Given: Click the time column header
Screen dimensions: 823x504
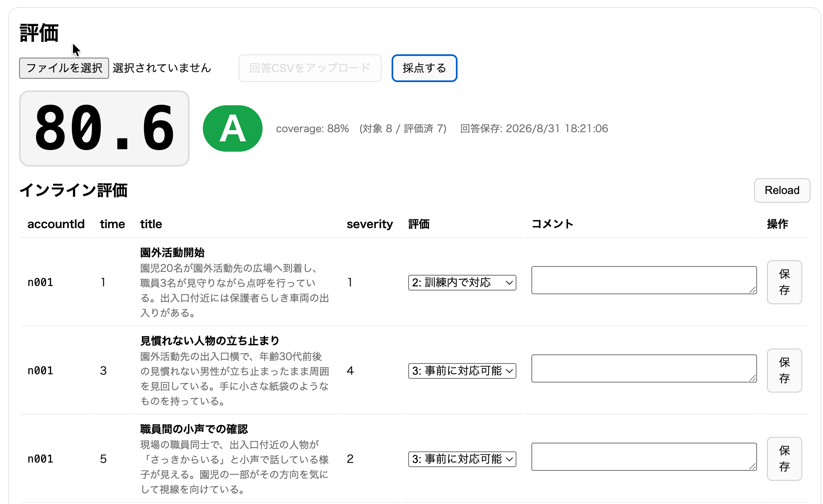Looking at the screenshot, I should (x=112, y=224).
